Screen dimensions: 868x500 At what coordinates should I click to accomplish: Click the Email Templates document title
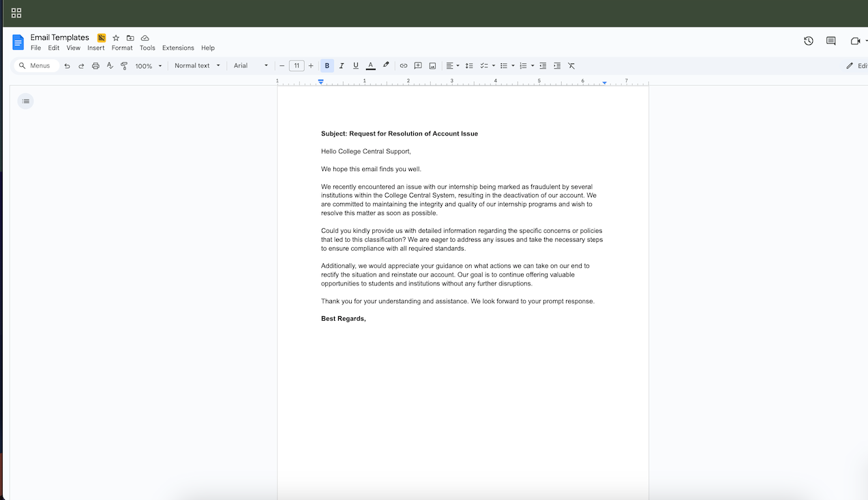pos(60,37)
